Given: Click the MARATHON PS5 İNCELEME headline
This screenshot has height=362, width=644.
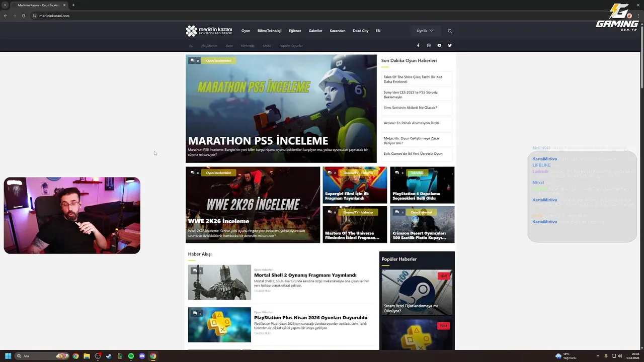Looking at the screenshot, I should click(x=258, y=140).
